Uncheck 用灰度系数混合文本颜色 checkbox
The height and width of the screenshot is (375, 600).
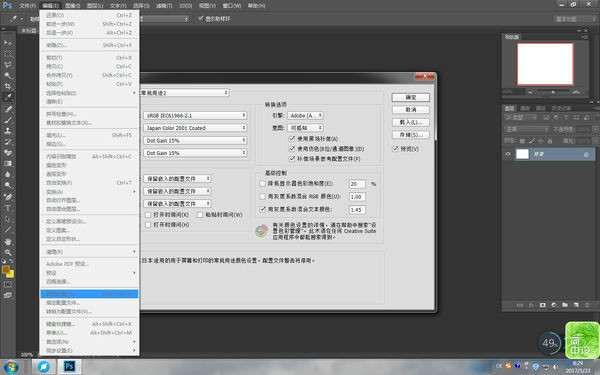(x=262, y=209)
